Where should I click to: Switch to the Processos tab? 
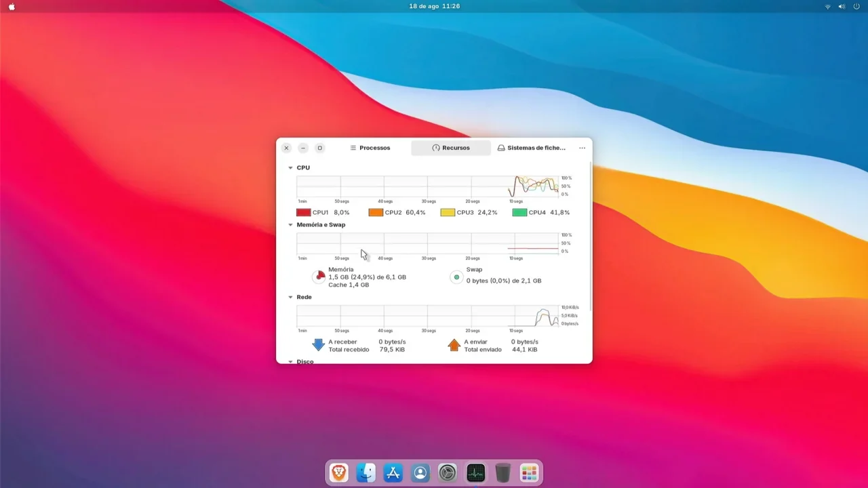(x=370, y=148)
